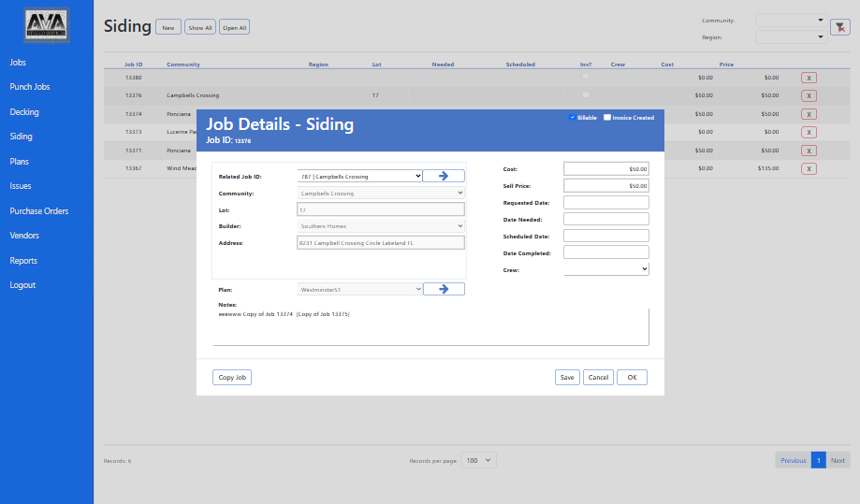Expand the Related Job ID dropdown
The image size is (860, 504).
359,176
